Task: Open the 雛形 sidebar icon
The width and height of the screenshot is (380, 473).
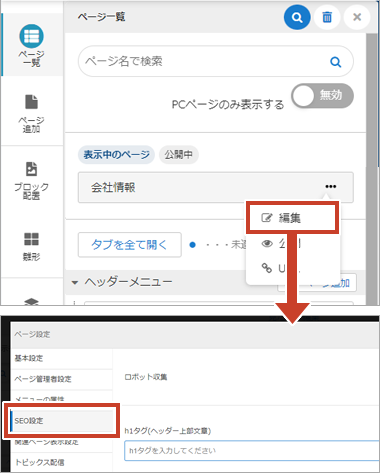Action: click(31, 246)
